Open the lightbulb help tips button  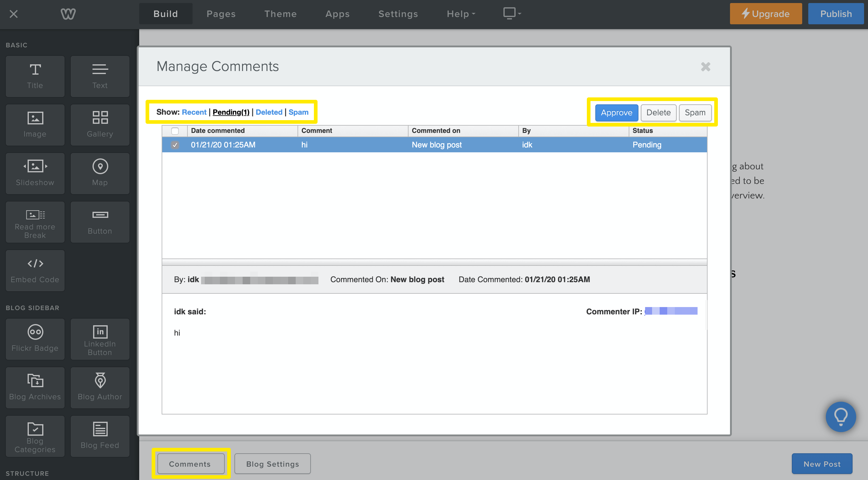coord(840,417)
